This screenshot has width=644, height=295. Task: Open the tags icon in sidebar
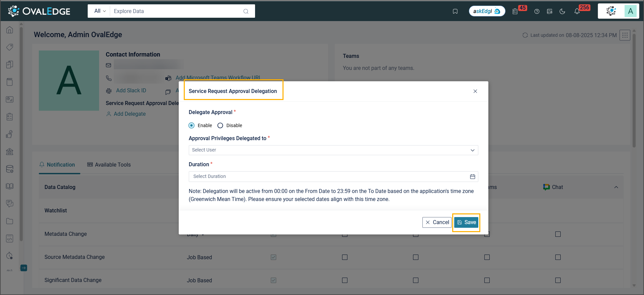pos(10,47)
